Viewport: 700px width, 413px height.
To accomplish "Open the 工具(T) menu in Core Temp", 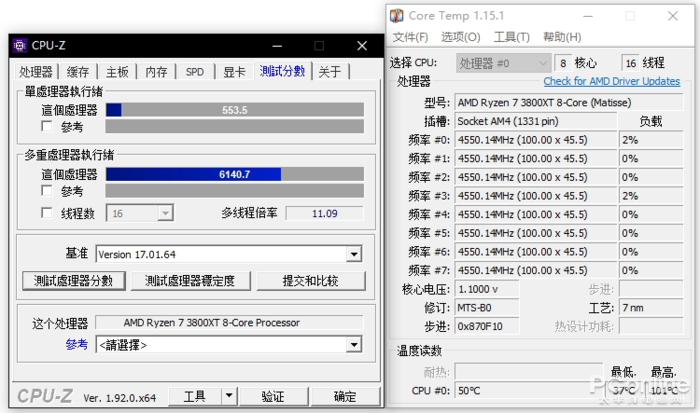I will click(x=511, y=37).
